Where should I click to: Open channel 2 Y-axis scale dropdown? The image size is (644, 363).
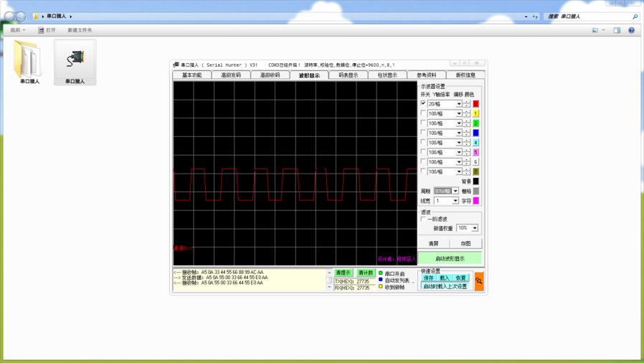click(x=459, y=123)
